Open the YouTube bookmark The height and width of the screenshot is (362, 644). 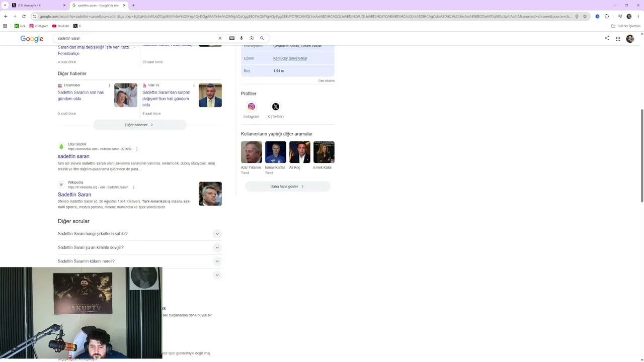(x=61, y=26)
